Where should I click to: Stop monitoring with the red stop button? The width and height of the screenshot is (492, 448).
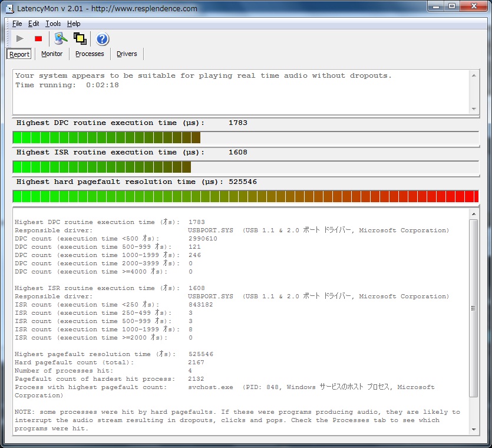point(38,39)
